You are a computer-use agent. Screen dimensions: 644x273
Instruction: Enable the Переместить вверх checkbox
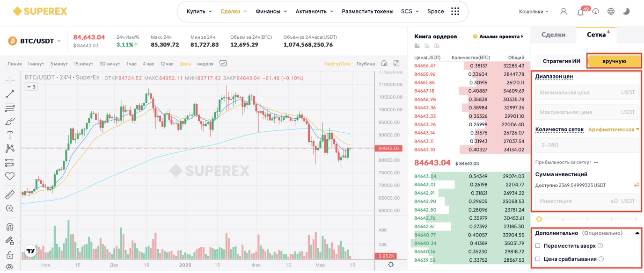tap(538, 245)
